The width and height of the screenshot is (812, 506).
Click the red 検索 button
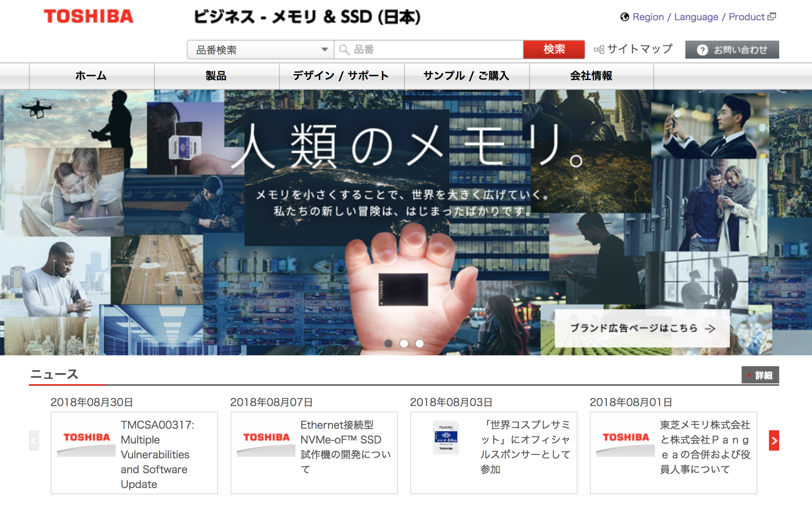pos(554,50)
